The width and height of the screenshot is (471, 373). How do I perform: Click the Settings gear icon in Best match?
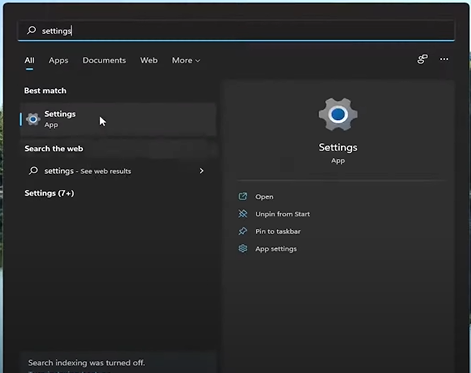[x=33, y=119]
